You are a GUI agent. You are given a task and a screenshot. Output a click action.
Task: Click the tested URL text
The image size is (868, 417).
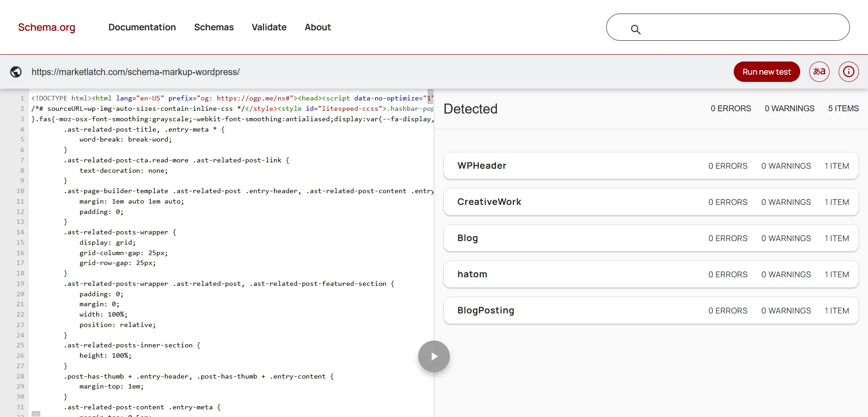[136, 72]
